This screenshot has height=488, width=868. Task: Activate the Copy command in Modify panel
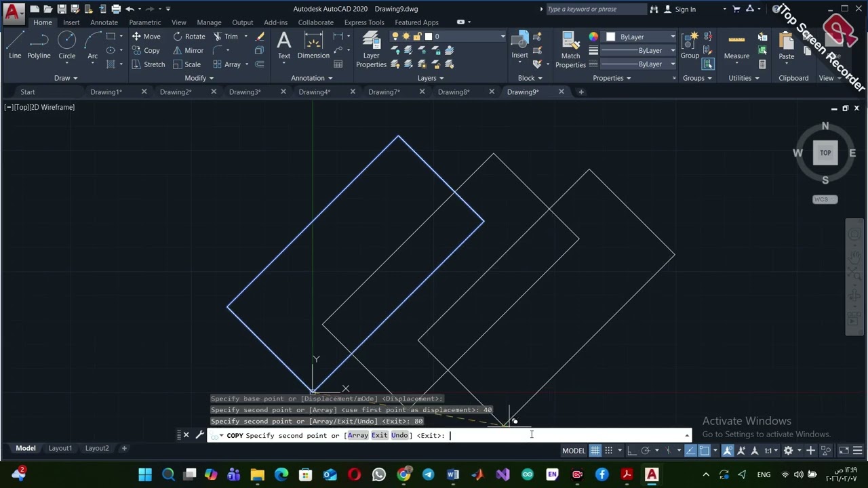146,50
